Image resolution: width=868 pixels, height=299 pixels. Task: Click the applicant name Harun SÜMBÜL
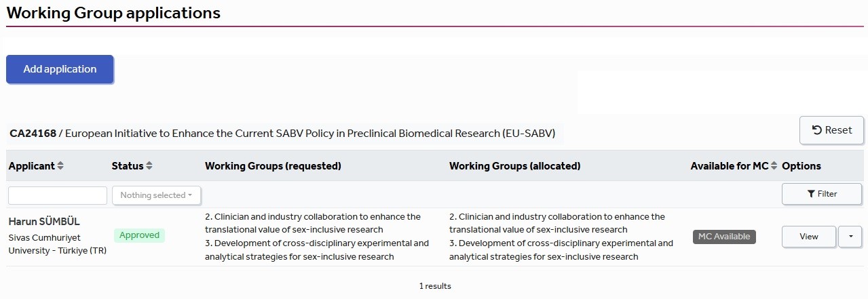point(44,222)
